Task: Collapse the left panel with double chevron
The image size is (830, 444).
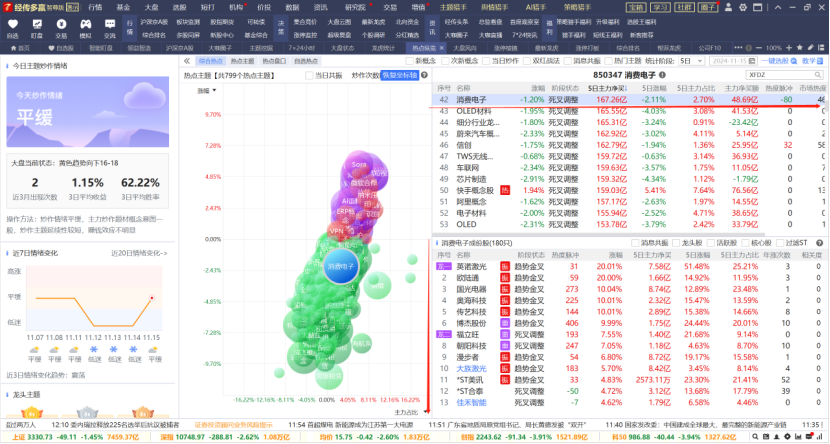Action: point(187,61)
